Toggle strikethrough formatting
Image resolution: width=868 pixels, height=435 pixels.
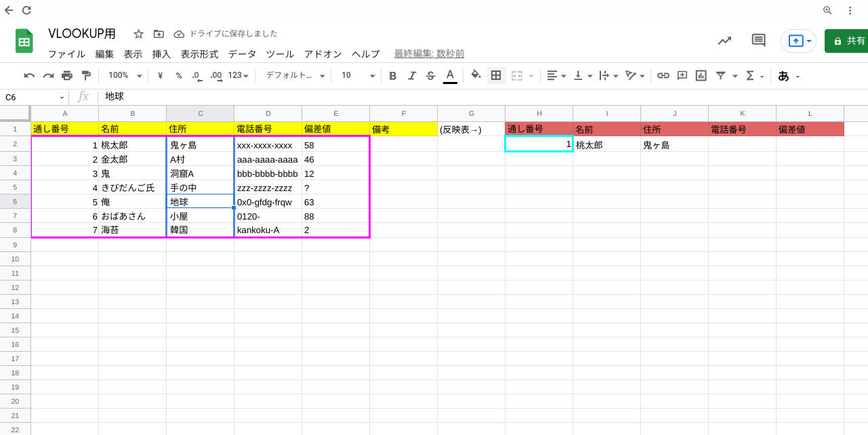(x=431, y=75)
